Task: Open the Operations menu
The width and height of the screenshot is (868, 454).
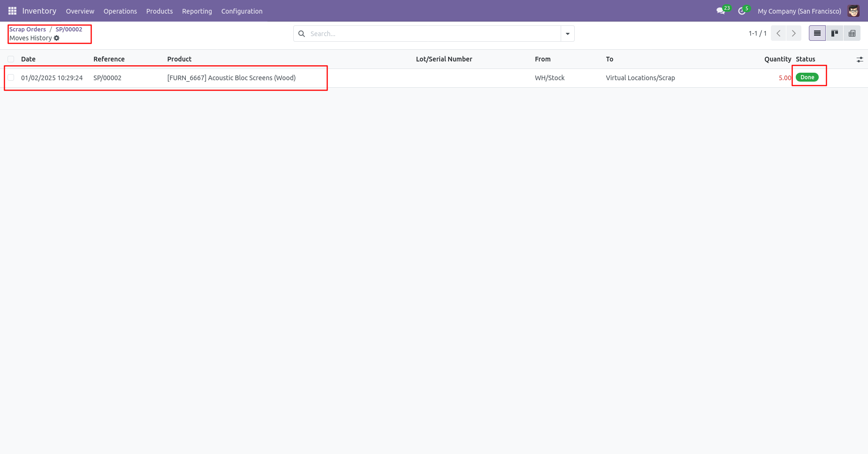Action: [x=120, y=11]
